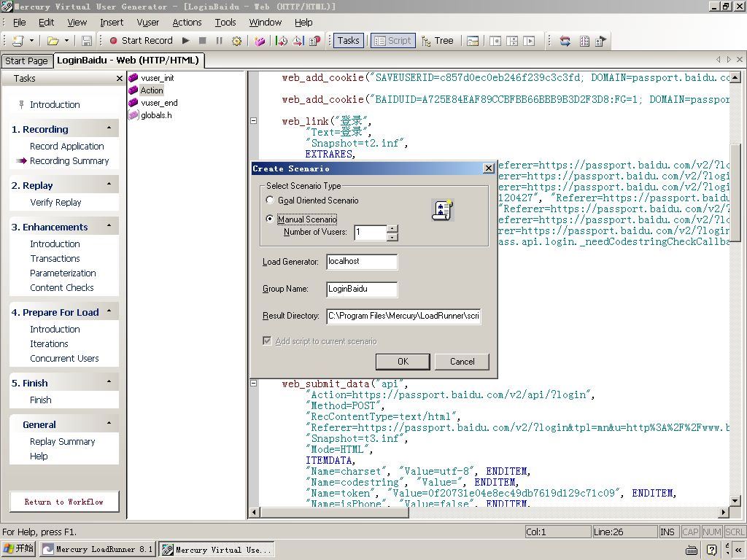Click the Start Transaction clock icon
Image resolution: width=747 pixels, height=560 pixels.
281,41
